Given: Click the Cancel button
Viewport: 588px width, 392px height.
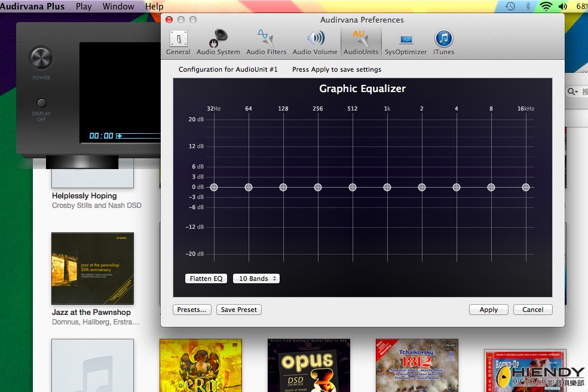Looking at the screenshot, I should (x=532, y=310).
